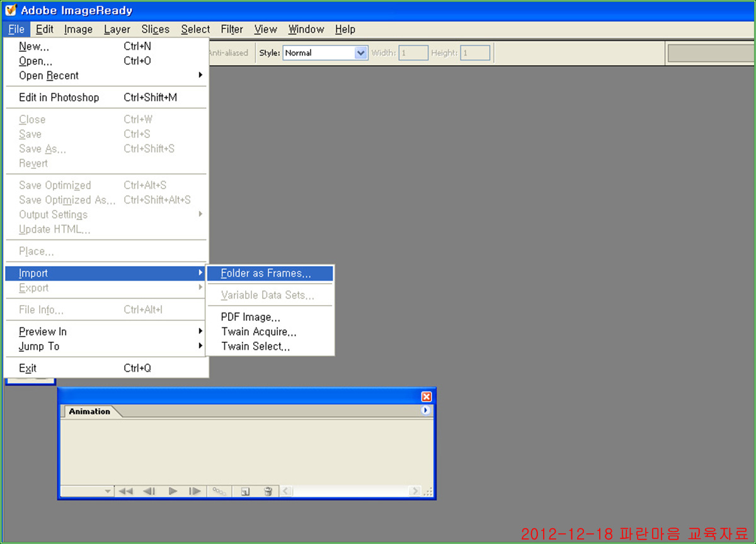Choose Exit from the File menu

(106, 368)
